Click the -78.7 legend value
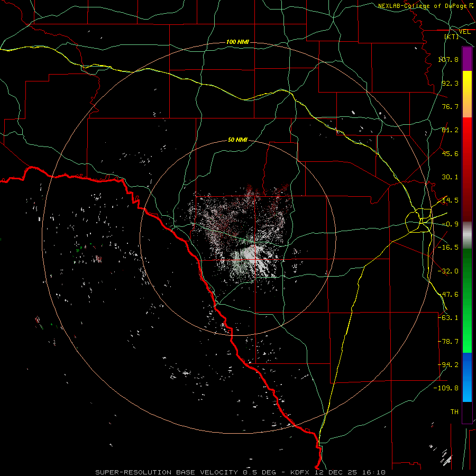 point(448,342)
